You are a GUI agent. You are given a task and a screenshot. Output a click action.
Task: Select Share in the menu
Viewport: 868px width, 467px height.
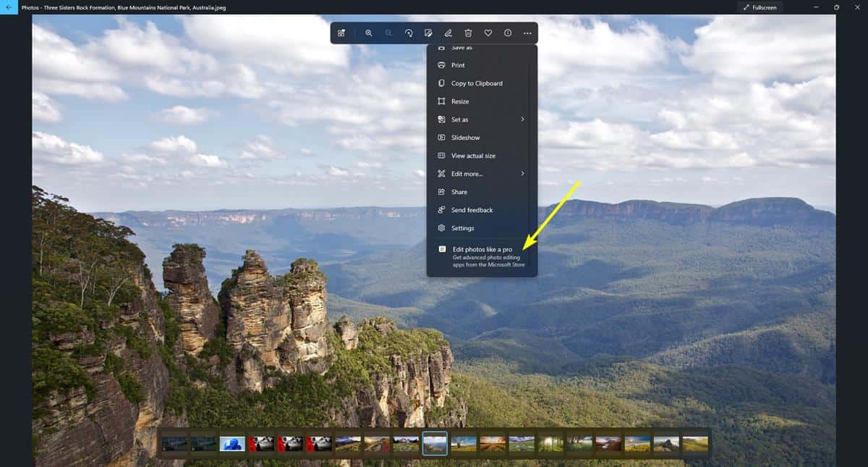click(482, 192)
